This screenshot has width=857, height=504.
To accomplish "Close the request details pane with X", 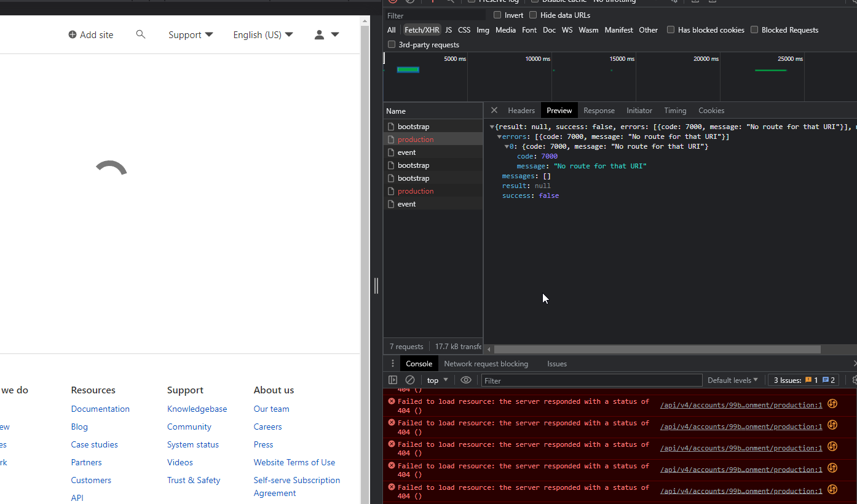I will 494,111.
